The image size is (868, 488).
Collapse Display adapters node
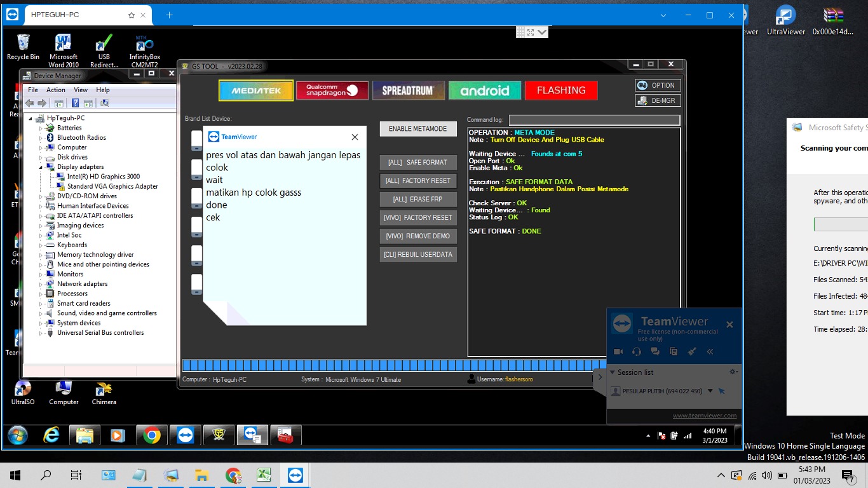(40, 167)
